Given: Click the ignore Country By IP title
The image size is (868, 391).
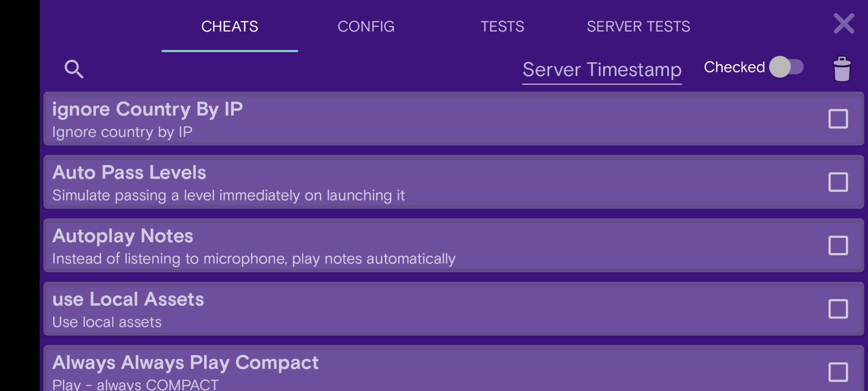Looking at the screenshot, I should 147,109.
